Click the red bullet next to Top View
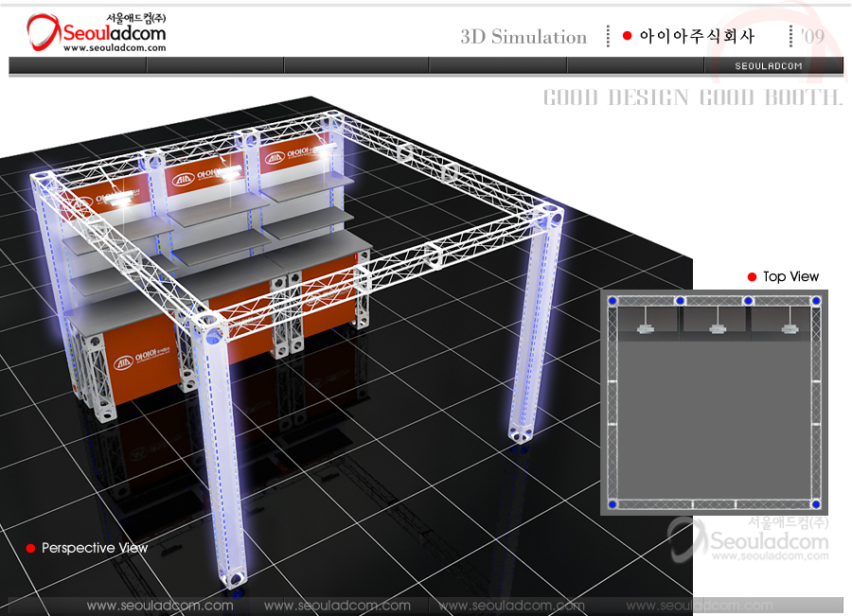Screen dimensions: 852x616 coord(753,277)
